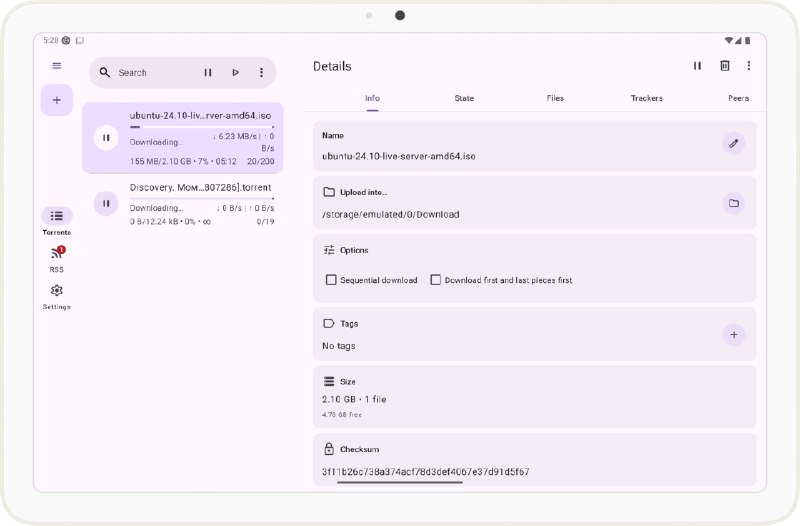Pause the ubuntu-24.10 torrent in list

[x=106, y=137]
